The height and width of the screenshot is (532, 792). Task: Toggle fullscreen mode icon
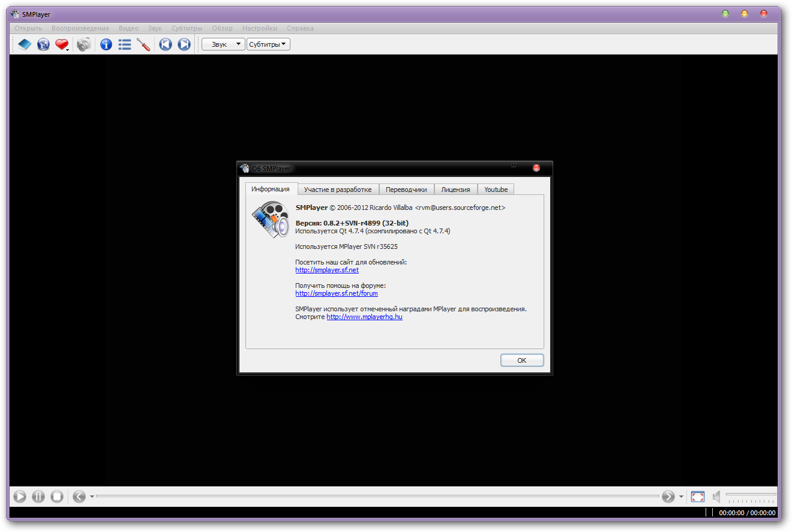(x=697, y=497)
